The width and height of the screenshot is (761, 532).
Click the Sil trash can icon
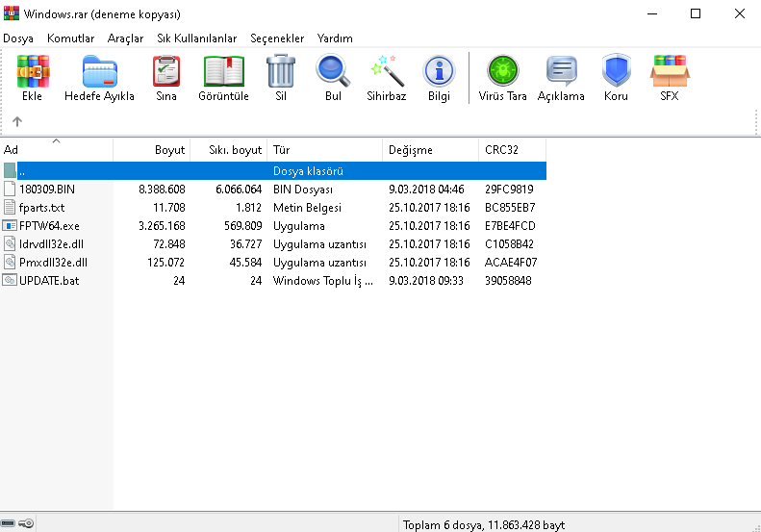pos(281,71)
